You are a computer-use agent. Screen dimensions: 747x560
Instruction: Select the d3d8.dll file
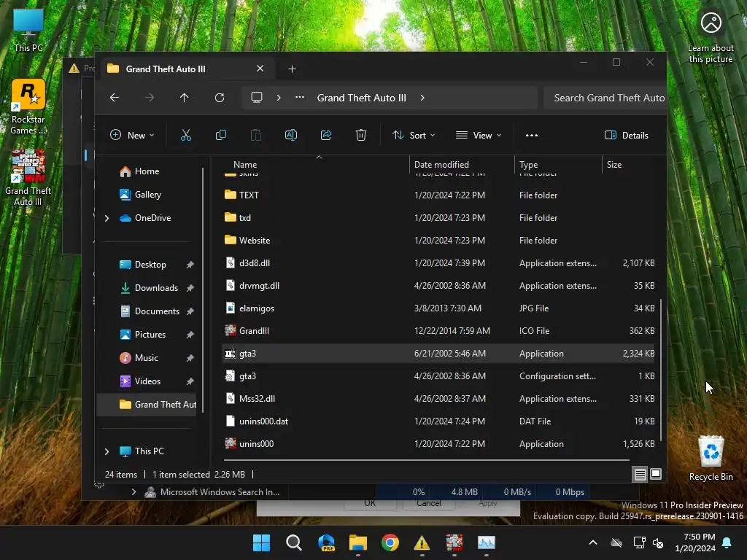tap(438, 263)
